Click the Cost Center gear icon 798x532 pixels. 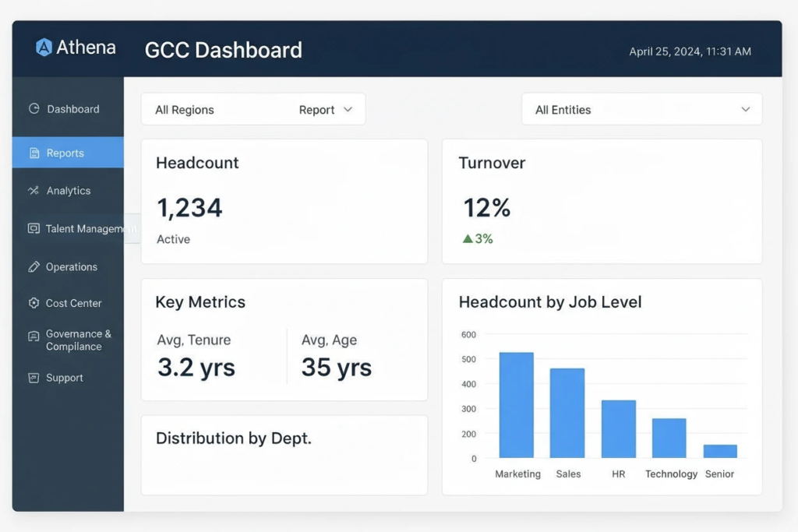(34, 303)
